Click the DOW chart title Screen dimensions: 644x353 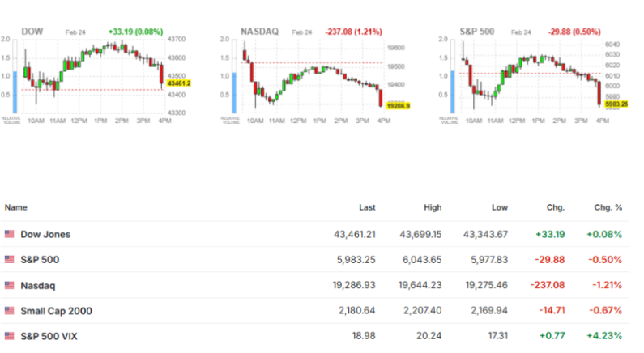[x=32, y=32]
